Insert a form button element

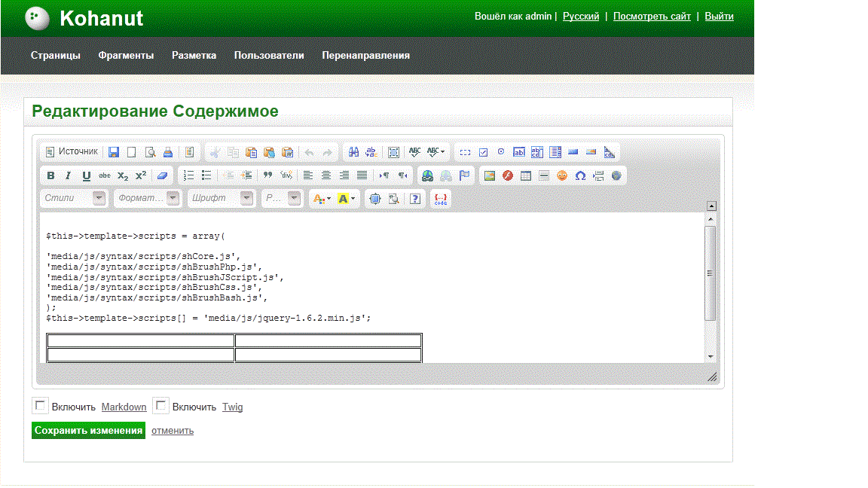[573, 152]
